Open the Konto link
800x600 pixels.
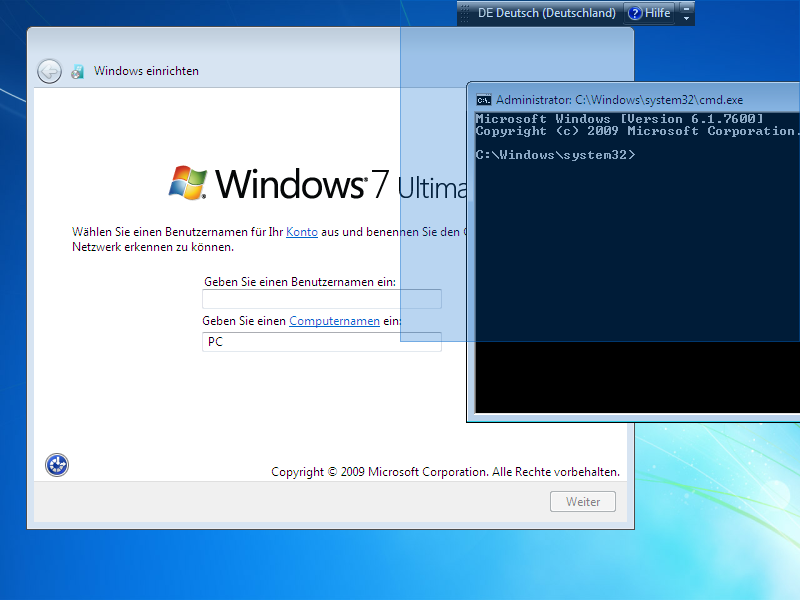[x=302, y=232]
